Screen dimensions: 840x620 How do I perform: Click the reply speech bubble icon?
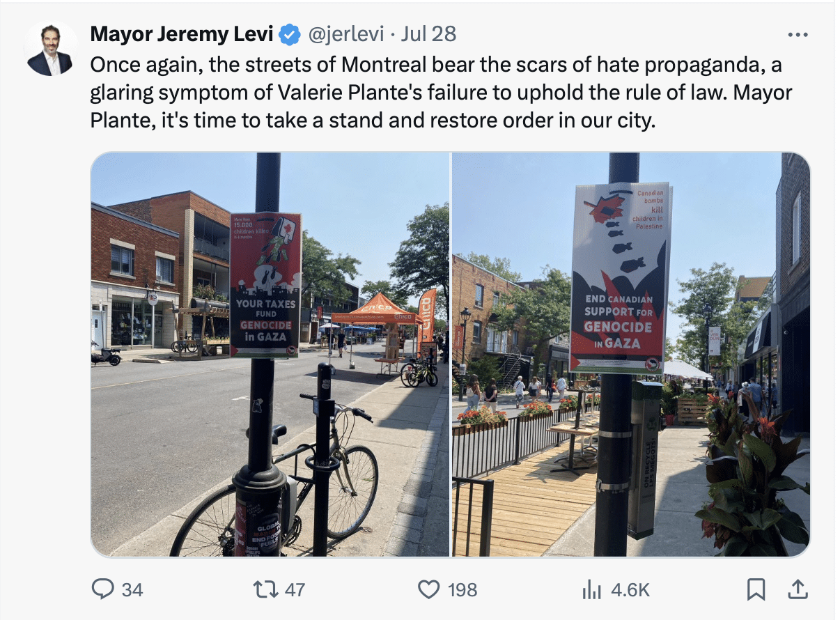tap(103, 589)
